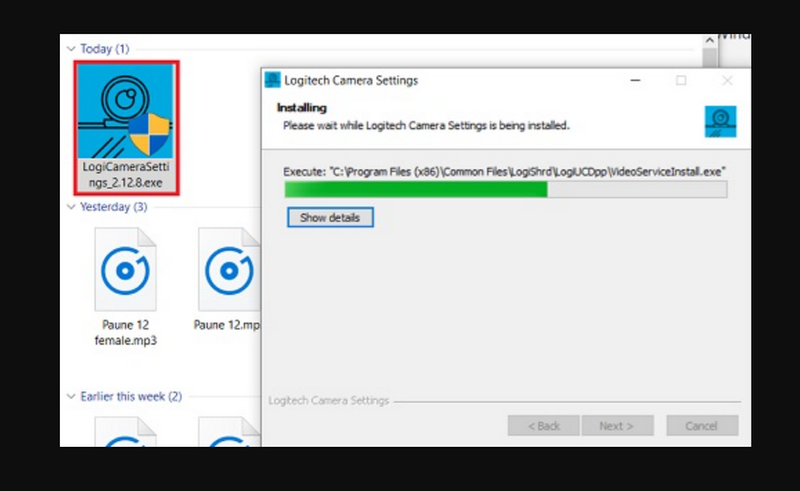Viewport: 800px width, 491px height.
Task: Collapse the Earlier this week (2) group
Action: pos(71,397)
